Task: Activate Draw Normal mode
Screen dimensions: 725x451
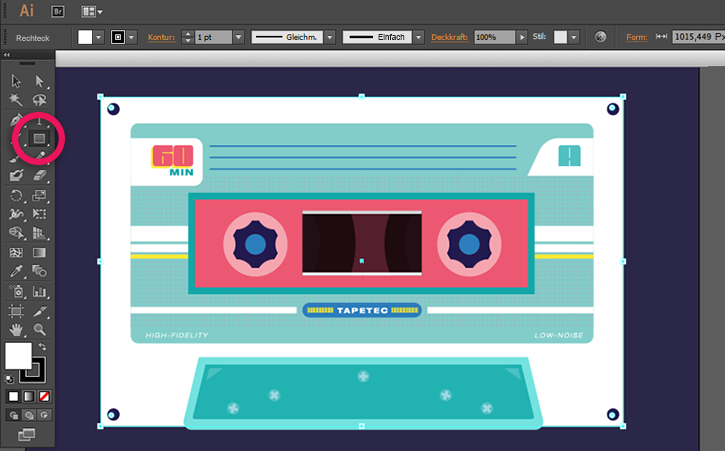Action: coord(13,415)
